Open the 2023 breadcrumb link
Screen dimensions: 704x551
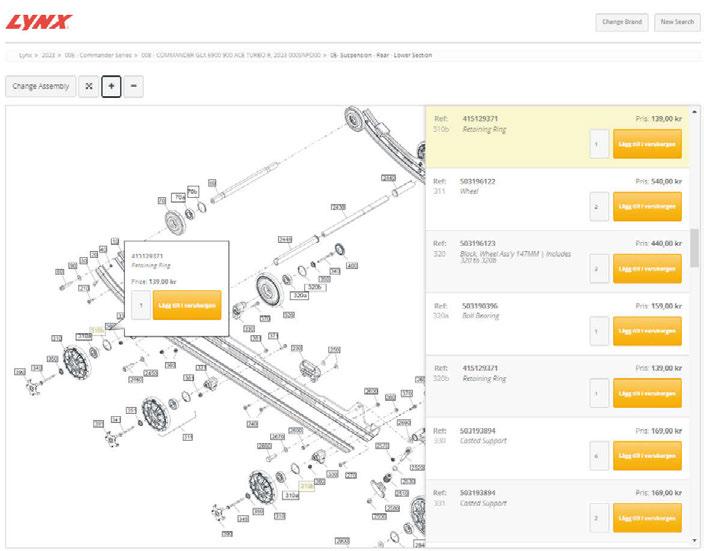[x=48, y=55]
